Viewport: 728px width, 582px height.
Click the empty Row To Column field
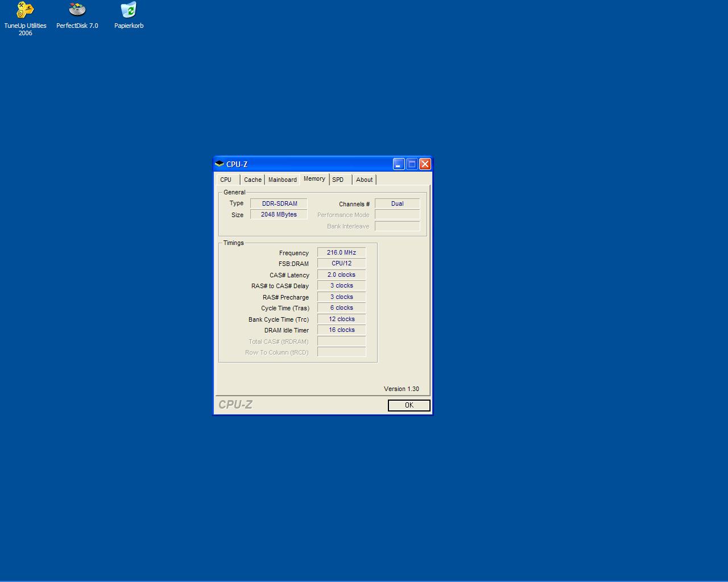tap(341, 352)
